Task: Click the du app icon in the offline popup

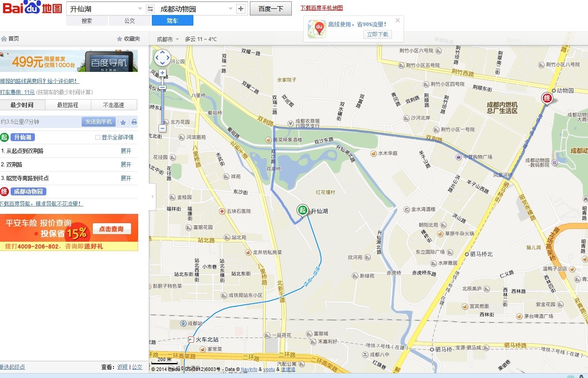Action: 317,29
